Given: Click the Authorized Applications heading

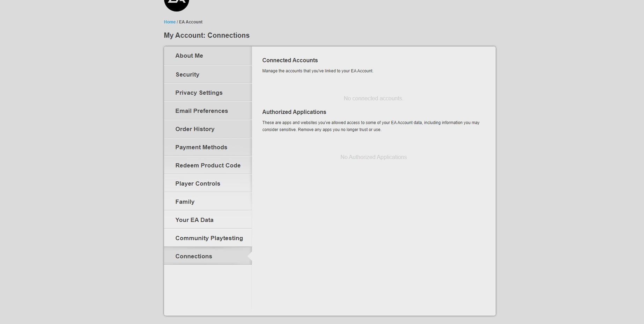Looking at the screenshot, I should (x=294, y=112).
